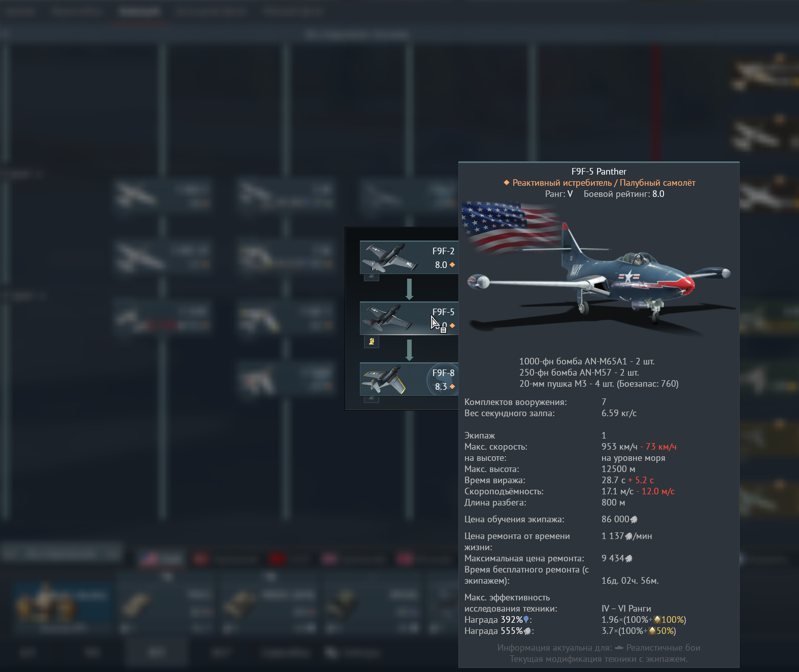
Task: Click the "Время виража:" label
Action: click(495, 480)
